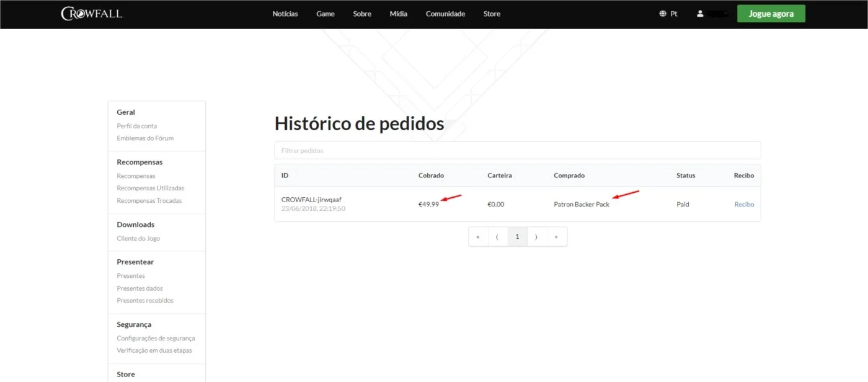Click the wallet amount €0.00
The width and height of the screenshot is (868, 382).
point(496,204)
